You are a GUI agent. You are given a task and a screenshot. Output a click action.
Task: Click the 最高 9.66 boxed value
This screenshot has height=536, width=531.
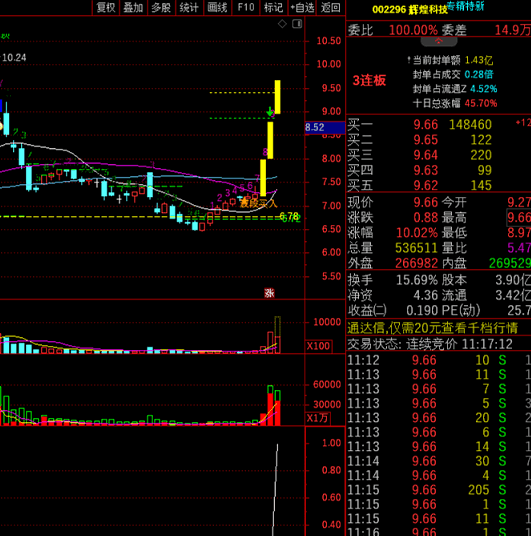pyautogui.click(x=519, y=217)
